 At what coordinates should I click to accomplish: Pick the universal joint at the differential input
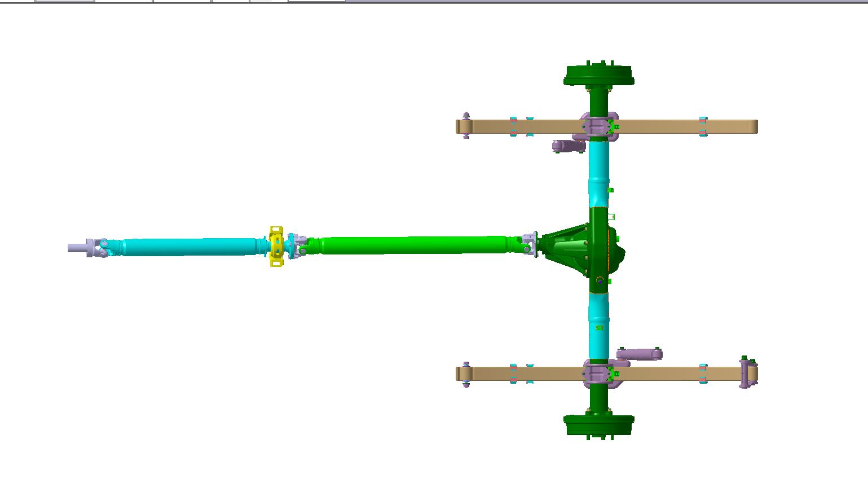tap(528, 244)
